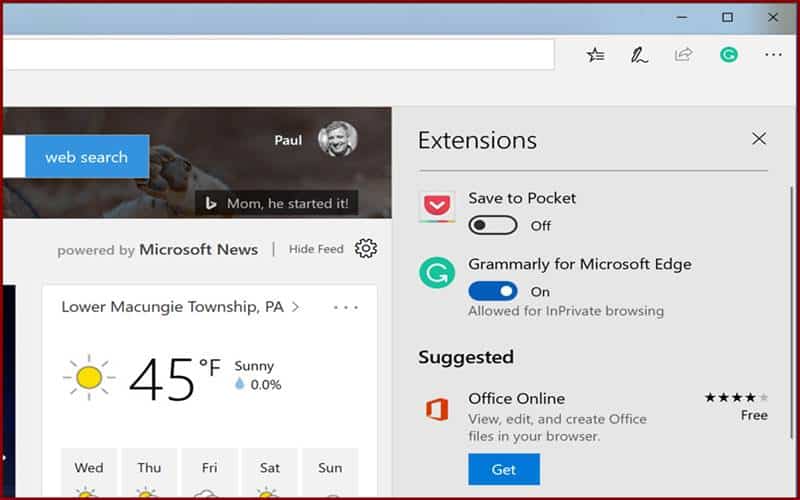Image resolution: width=800 pixels, height=500 pixels.
Task: Click the Lower Macungie Township, PA location
Action: [x=172, y=307]
